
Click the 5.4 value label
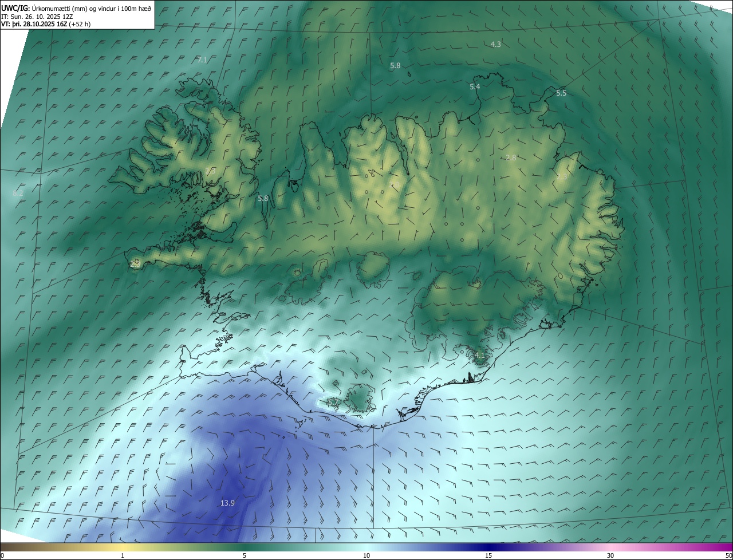(x=475, y=86)
